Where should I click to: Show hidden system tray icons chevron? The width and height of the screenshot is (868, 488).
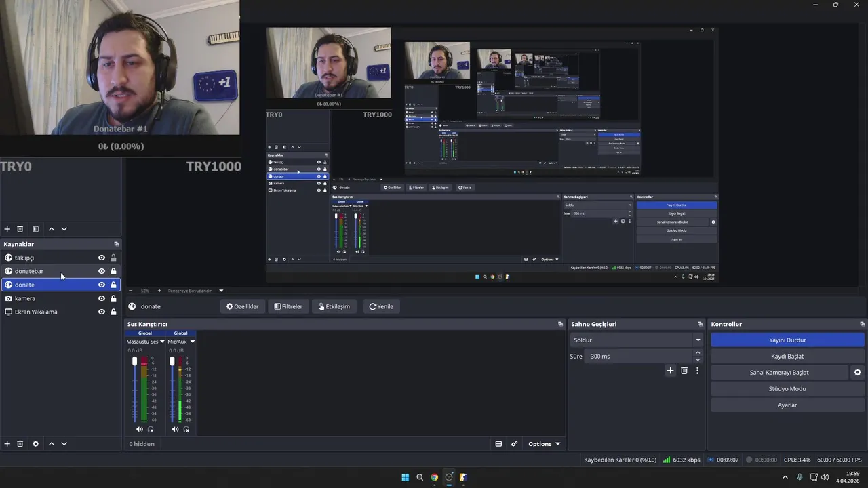(785, 477)
